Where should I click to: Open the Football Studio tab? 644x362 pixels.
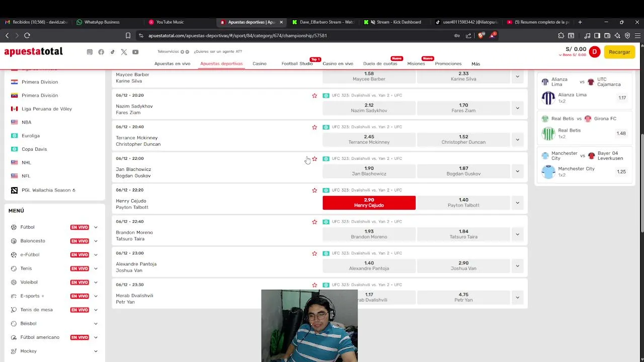(x=297, y=64)
